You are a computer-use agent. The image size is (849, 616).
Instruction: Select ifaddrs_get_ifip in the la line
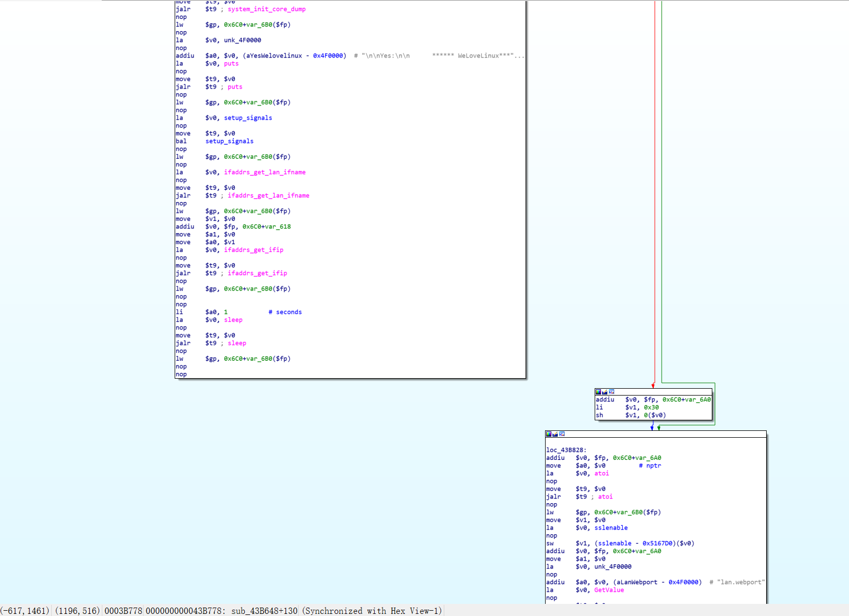254,249
